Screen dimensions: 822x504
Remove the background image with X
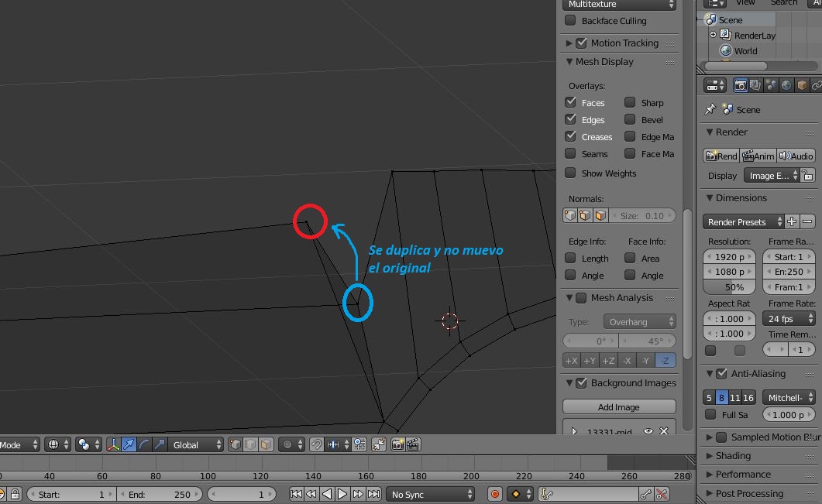click(664, 431)
